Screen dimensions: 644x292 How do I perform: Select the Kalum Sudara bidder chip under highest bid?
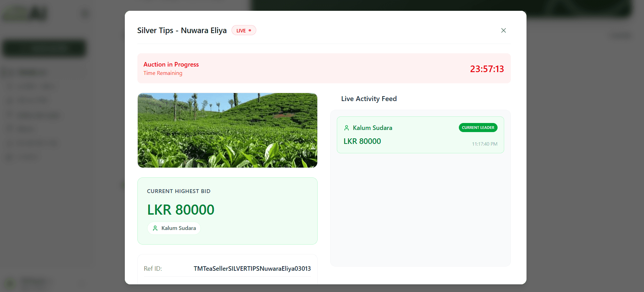click(x=174, y=228)
